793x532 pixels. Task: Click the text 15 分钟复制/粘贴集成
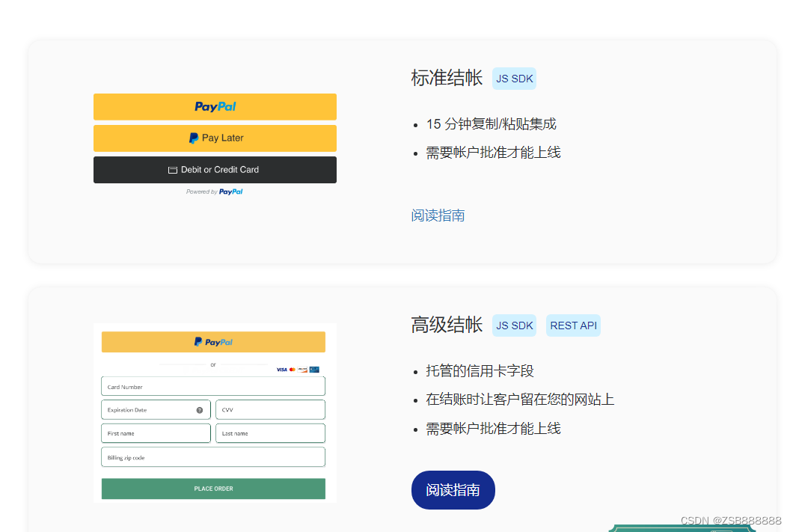coord(491,124)
